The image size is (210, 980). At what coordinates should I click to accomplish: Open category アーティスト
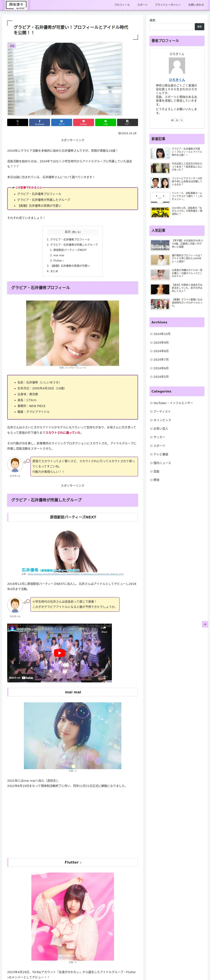(162, 412)
